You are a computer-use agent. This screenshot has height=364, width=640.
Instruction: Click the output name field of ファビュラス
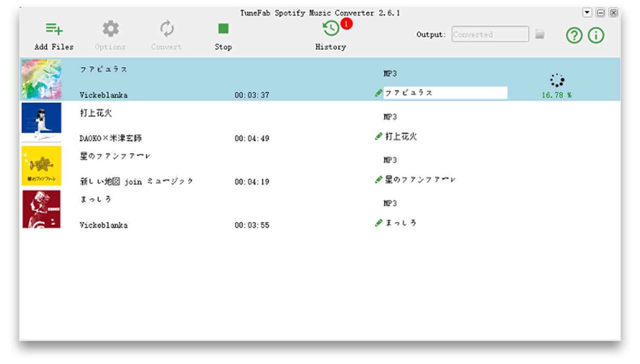point(445,93)
